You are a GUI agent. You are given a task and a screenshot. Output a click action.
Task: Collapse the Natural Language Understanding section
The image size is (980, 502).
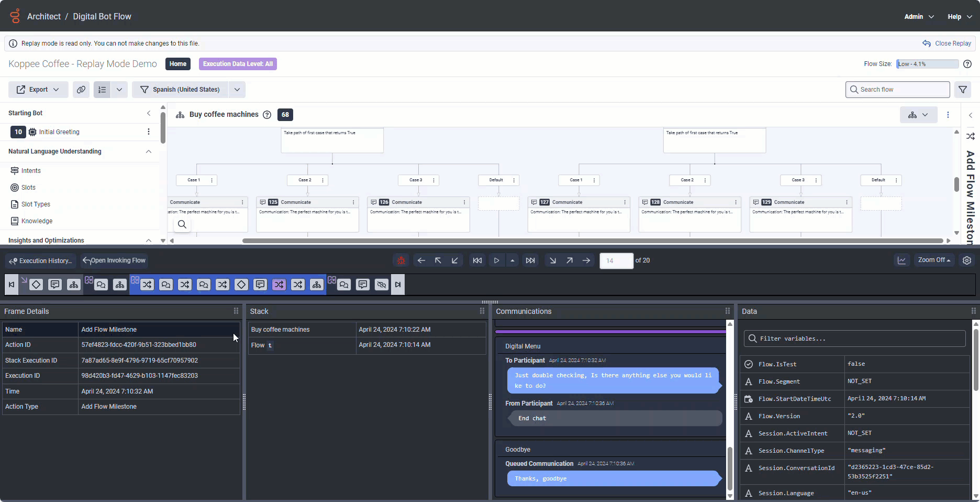click(x=149, y=151)
